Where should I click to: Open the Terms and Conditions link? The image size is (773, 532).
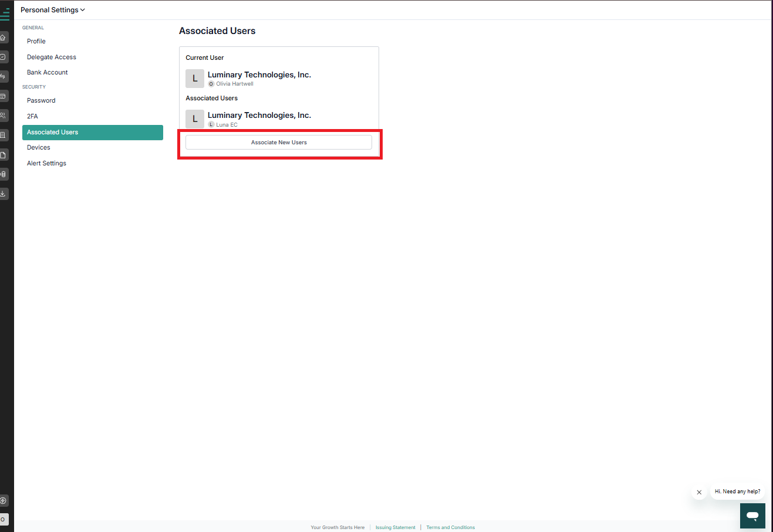[451, 527]
